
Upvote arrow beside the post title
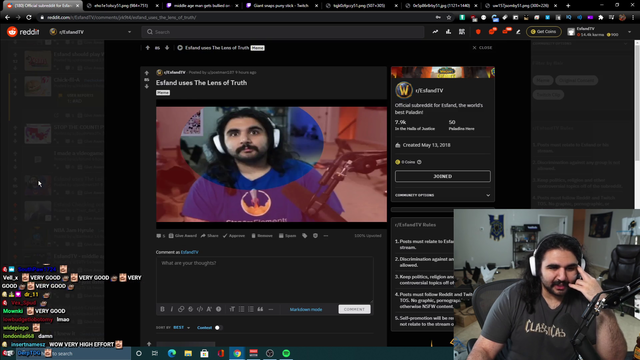coord(147,73)
